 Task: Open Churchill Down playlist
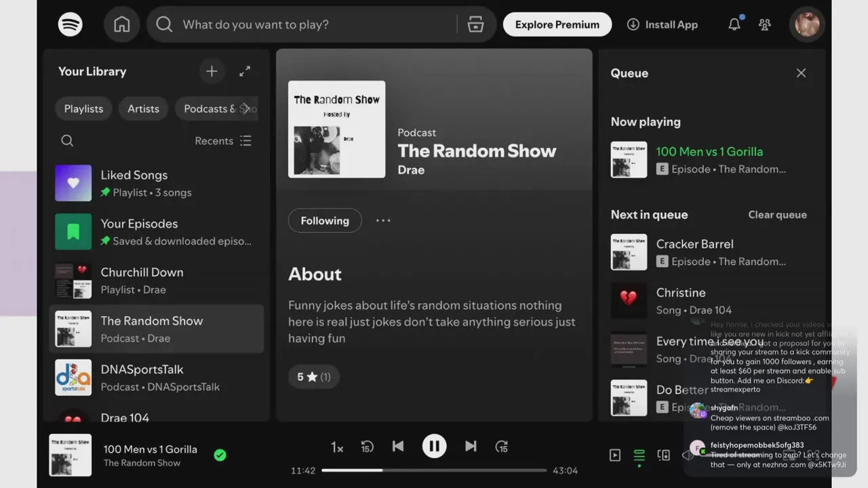(x=157, y=281)
